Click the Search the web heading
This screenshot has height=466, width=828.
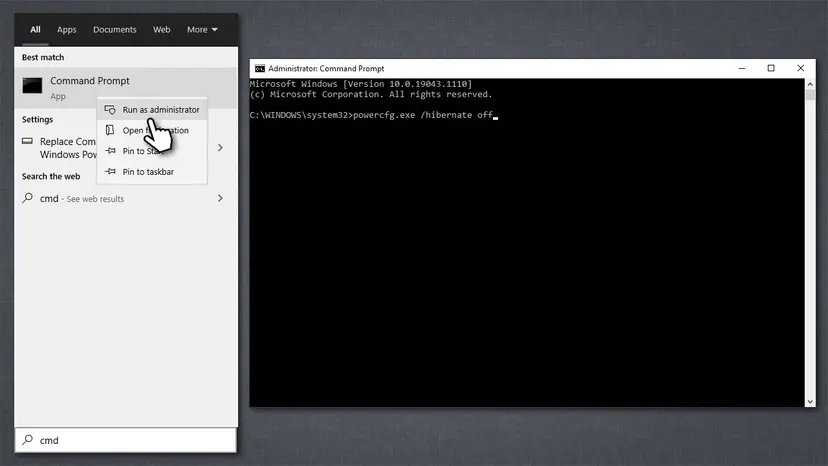coord(51,176)
